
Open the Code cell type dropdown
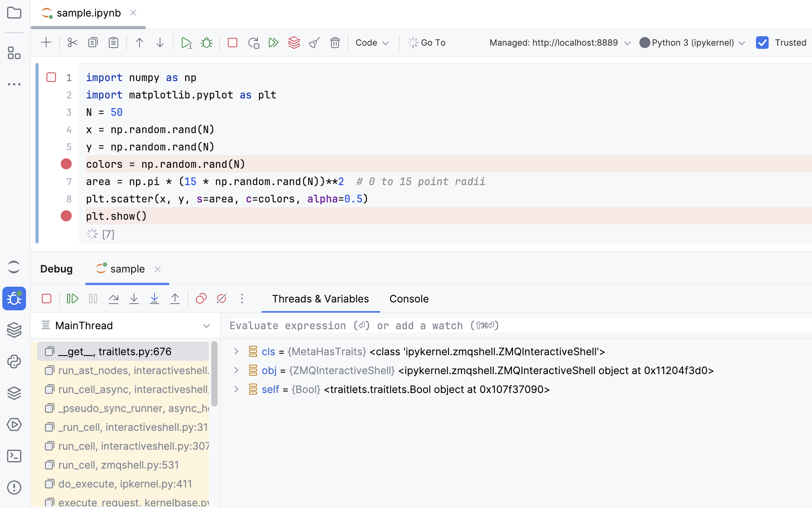coord(372,43)
